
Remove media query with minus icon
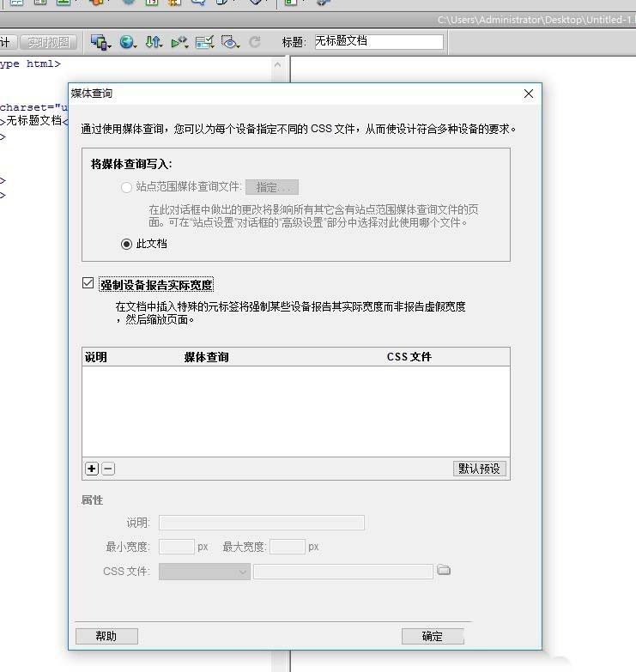(108, 469)
